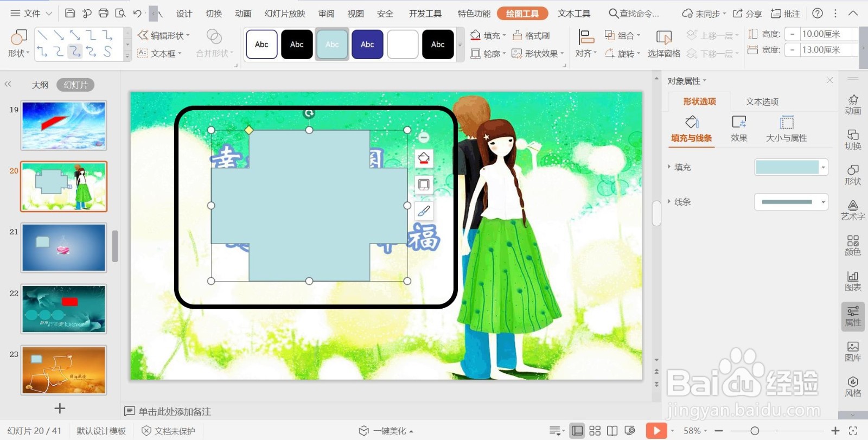This screenshot has width=868, height=440.
Task: Adjust the zoom slider handle
Action: [x=755, y=431]
